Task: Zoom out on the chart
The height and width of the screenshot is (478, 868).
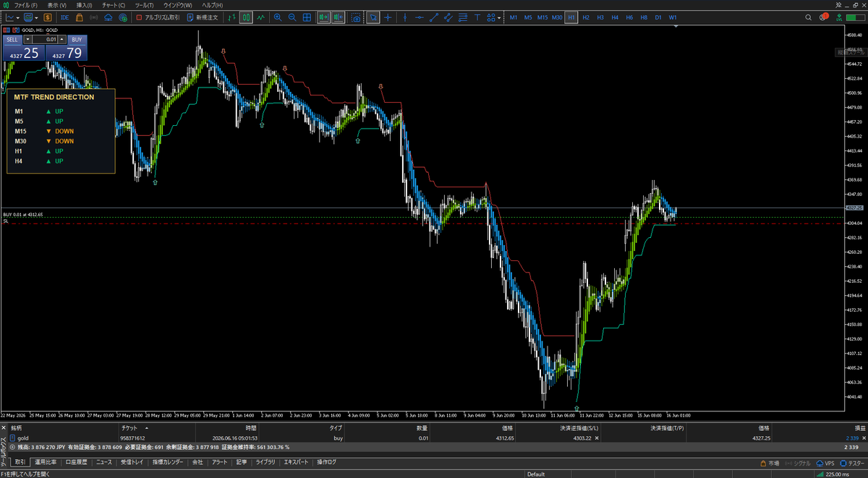Action: click(292, 17)
